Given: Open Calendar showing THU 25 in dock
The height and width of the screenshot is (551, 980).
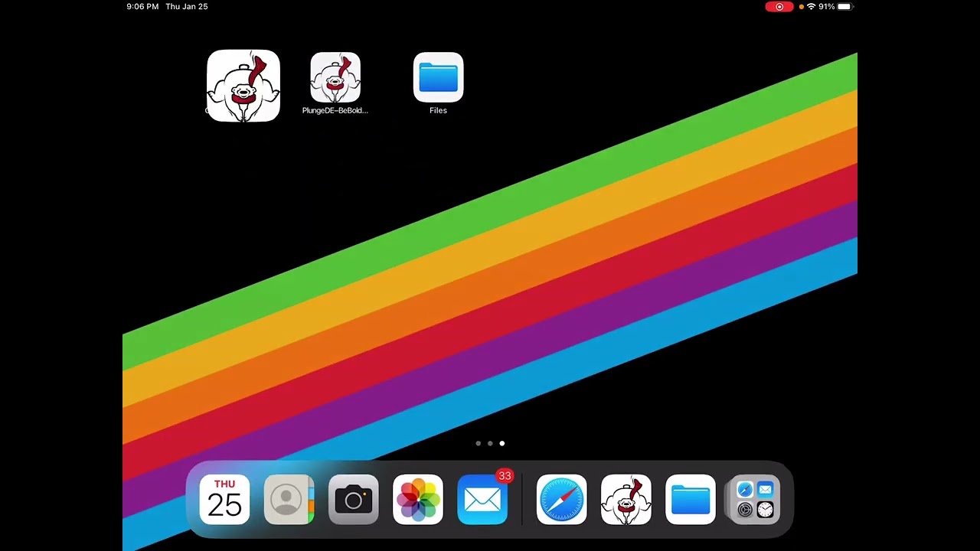Looking at the screenshot, I should click(224, 500).
